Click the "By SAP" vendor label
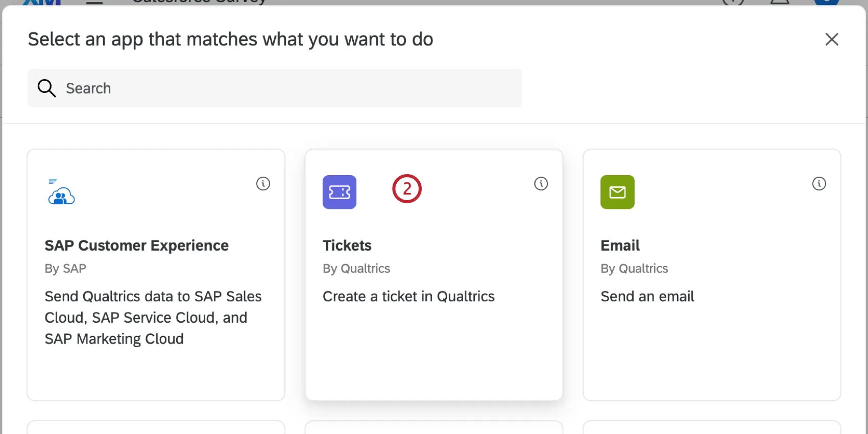The width and height of the screenshot is (868, 434). tap(65, 269)
